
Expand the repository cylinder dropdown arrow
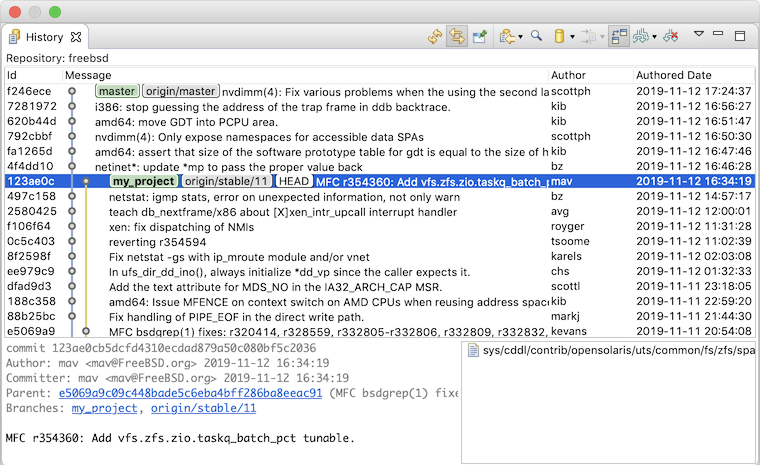572,37
